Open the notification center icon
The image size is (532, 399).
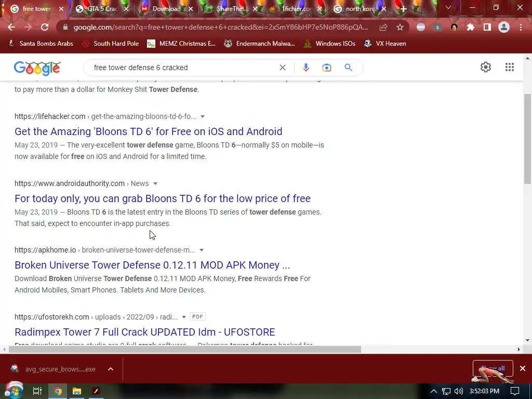[515, 391]
